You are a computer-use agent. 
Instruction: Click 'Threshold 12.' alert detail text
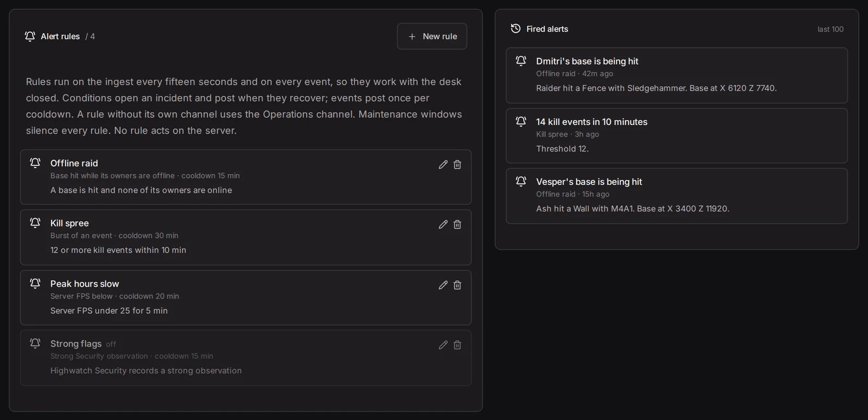(x=563, y=148)
